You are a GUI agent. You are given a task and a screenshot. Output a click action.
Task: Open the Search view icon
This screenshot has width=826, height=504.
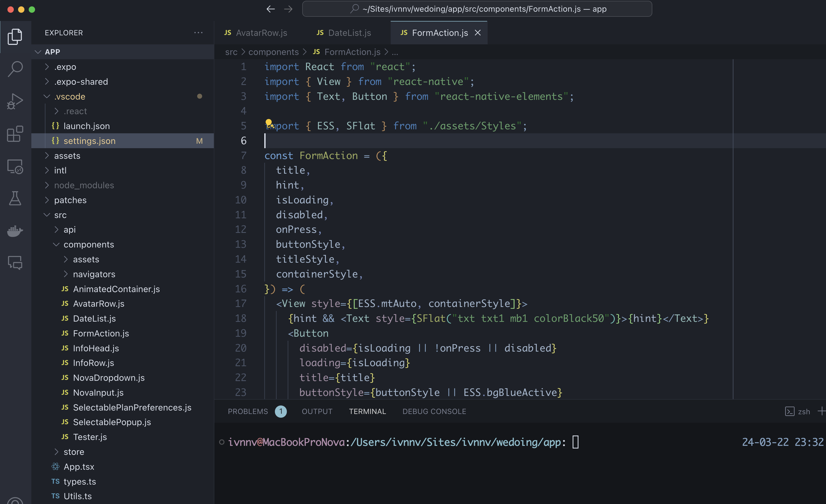15,69
